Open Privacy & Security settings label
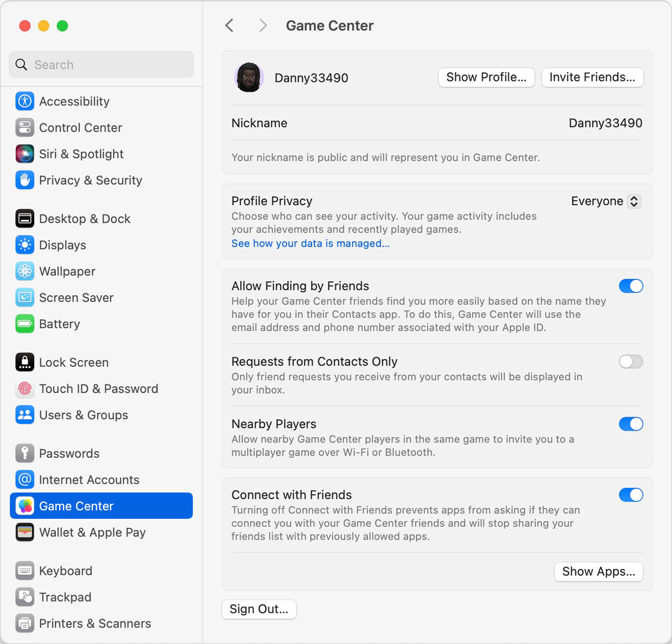672x644 pixels. (x=91, y=180)
